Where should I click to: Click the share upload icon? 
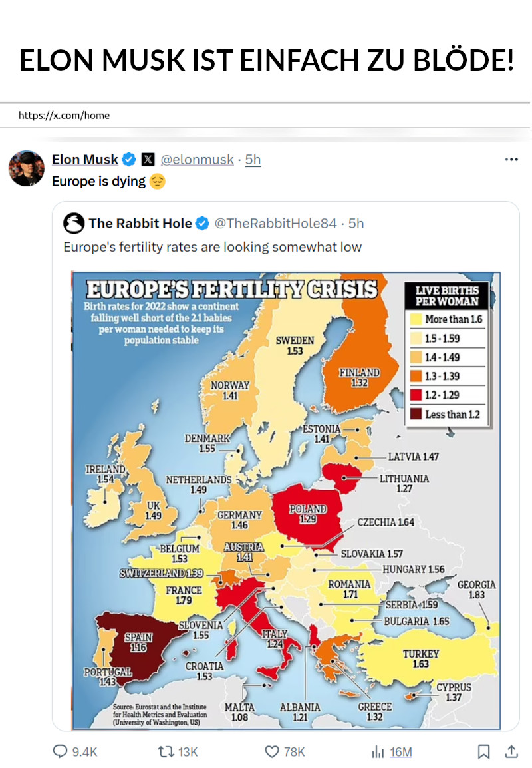click(511, 751)
